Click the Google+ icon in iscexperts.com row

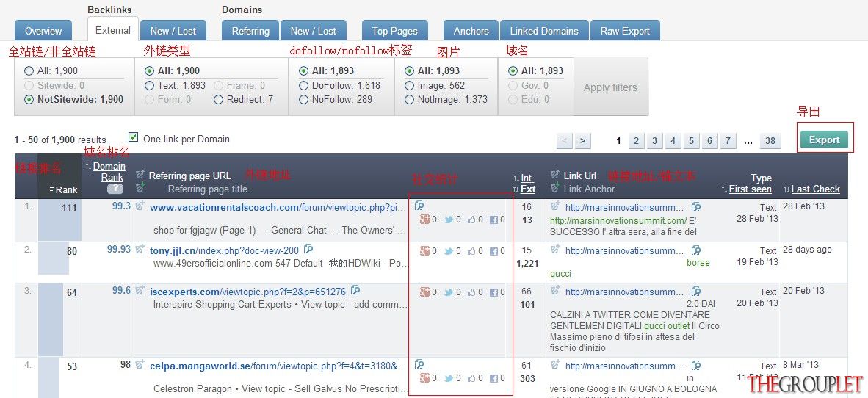point(424,292)
